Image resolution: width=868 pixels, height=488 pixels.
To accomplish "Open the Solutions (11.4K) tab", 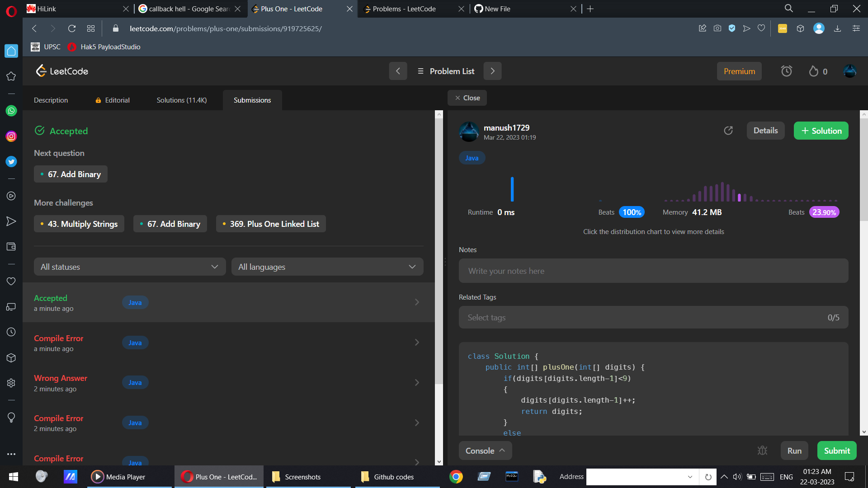I will click(181, 100).
